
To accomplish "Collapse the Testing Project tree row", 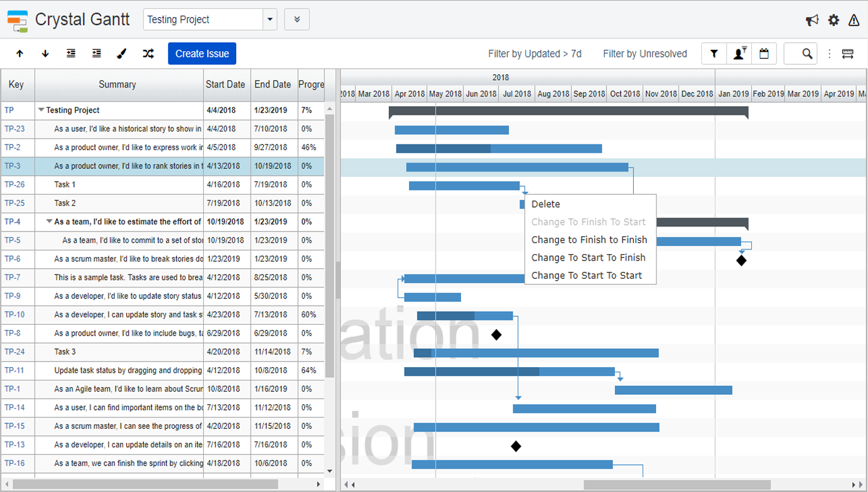I will (41, 110).
